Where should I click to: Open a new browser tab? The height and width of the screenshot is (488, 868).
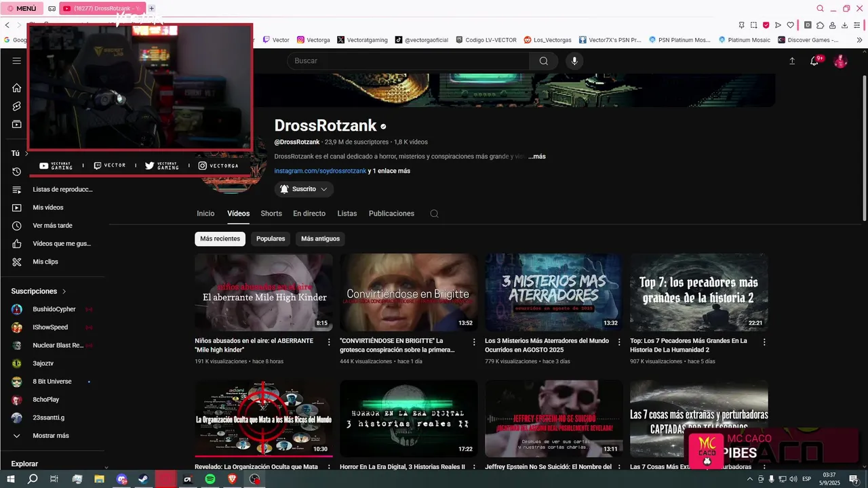151,8
